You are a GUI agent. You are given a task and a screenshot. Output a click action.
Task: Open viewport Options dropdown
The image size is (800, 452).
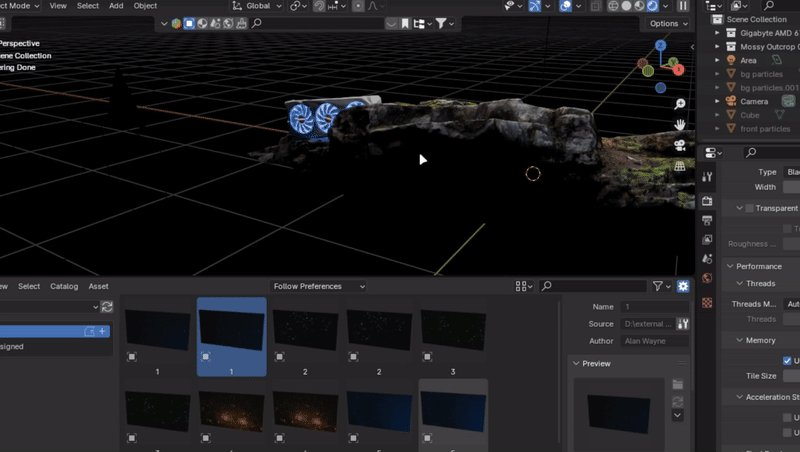(668, 23)
